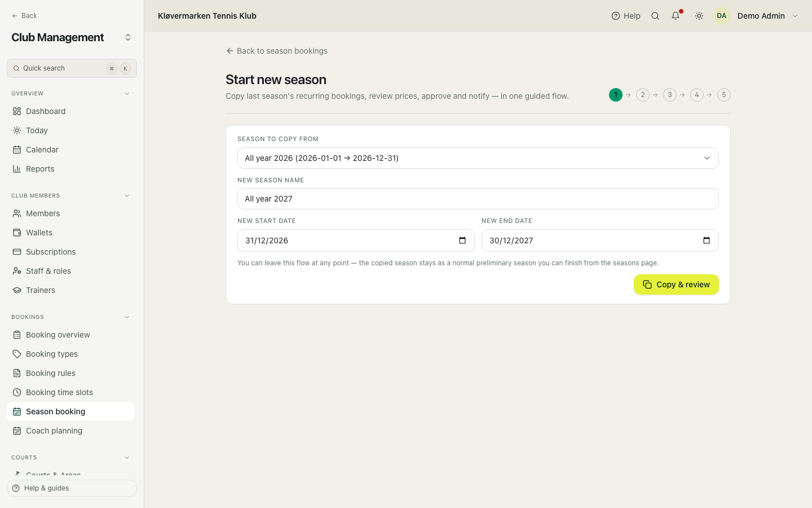This screenshot has height=508, width=812.
Task: Open notifications bell icon
Action: (x=676, y=16)
